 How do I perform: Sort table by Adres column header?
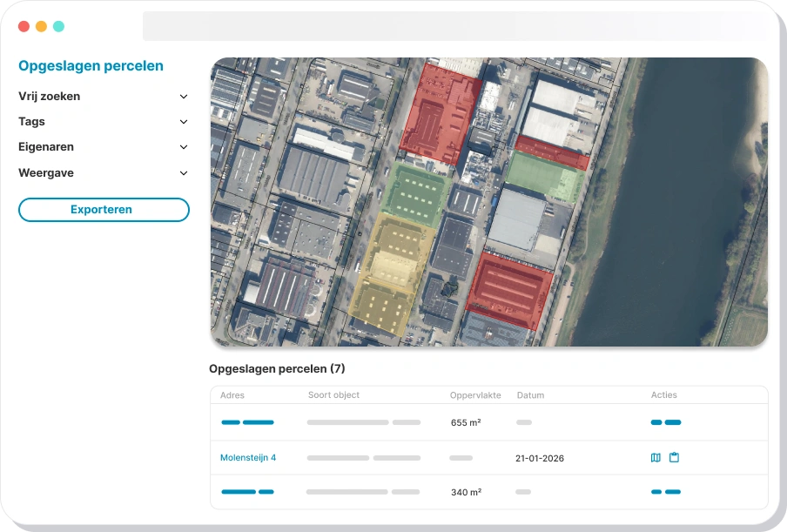(x=232, y=394)
